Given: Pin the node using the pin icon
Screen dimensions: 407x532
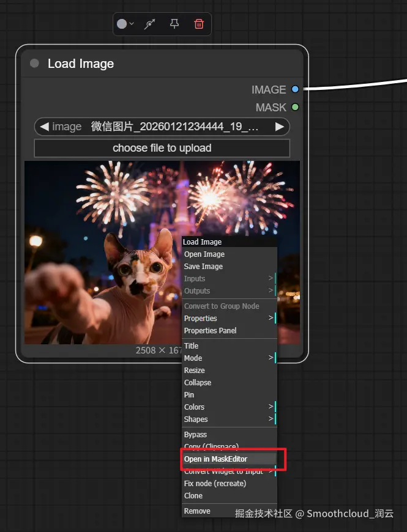Looking at the screenshot, I should tap(174, 24).
